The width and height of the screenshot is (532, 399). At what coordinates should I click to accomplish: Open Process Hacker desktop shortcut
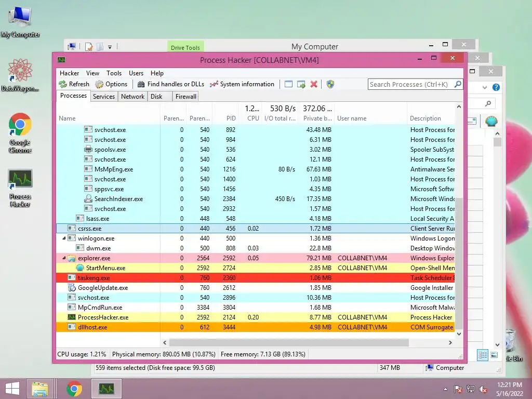pos(20,188)
